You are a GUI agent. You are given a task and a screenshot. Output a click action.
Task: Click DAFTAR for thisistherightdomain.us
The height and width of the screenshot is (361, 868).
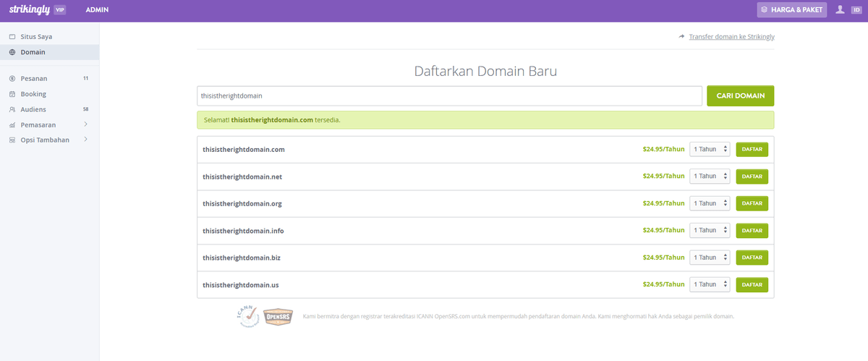point(752,284)
